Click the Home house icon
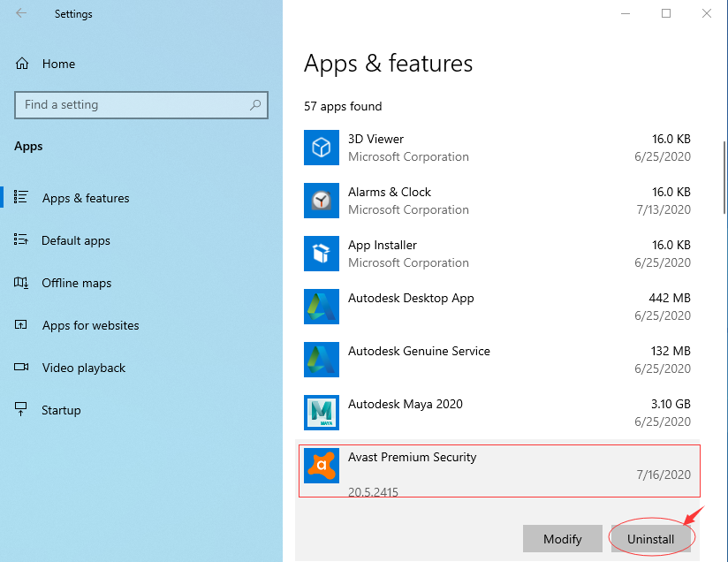728x562 pixels. point(22,63)
